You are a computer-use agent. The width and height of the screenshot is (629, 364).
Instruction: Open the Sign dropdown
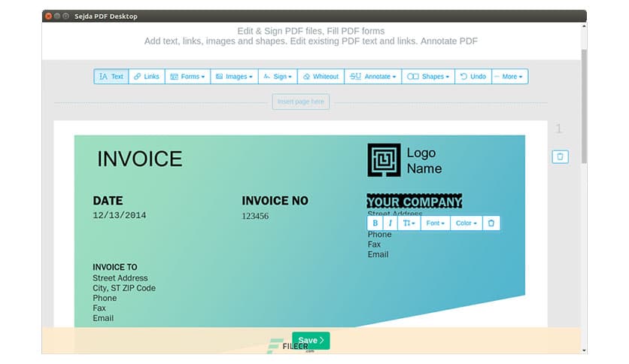point(276,77)
